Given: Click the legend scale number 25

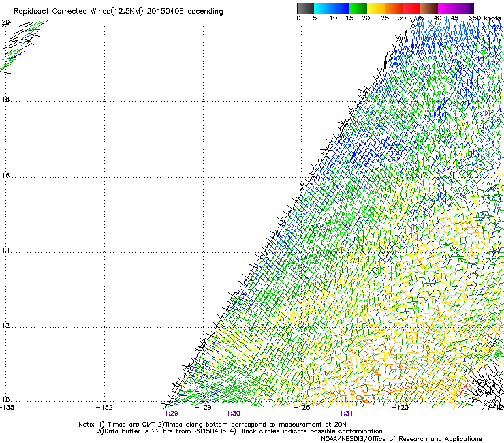Looking at the screenshot, I should (385, 18).
